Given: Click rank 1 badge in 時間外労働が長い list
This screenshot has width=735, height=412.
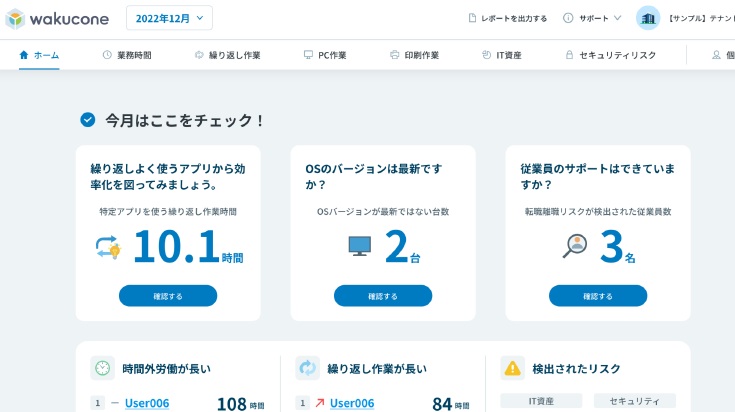Looking at the screenshot, I should (x=98, y=403).
